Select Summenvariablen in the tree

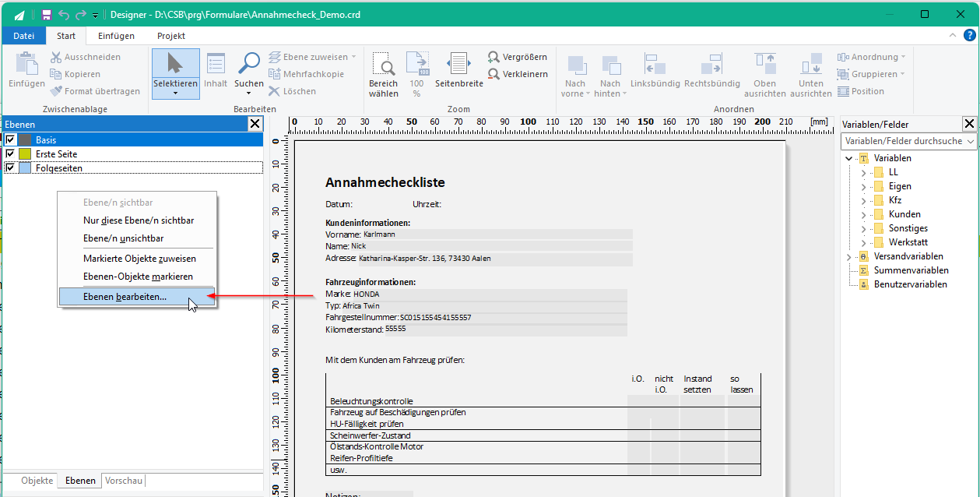[x=911, y=270]
